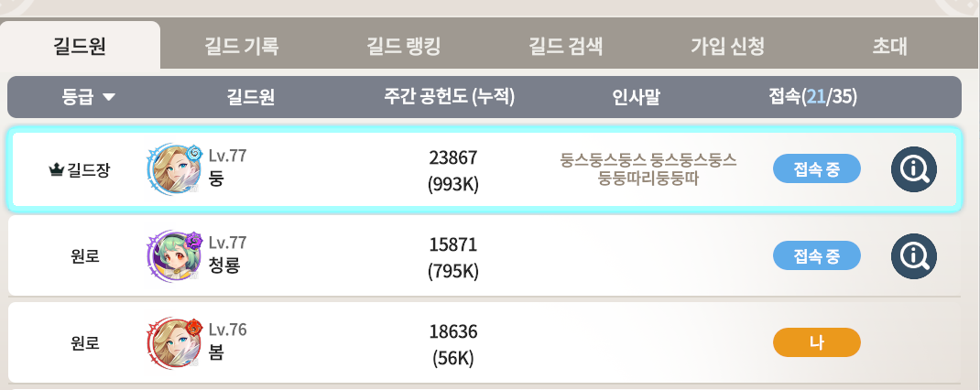The image size is (980, 390).
Task: Open info icon for member 청룡
Action: 914,255
